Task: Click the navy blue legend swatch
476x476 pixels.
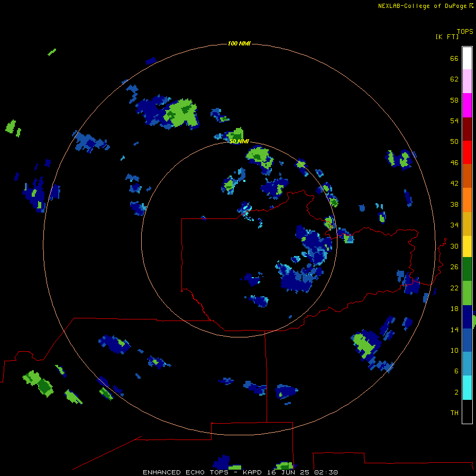Action: click(467, 317)
